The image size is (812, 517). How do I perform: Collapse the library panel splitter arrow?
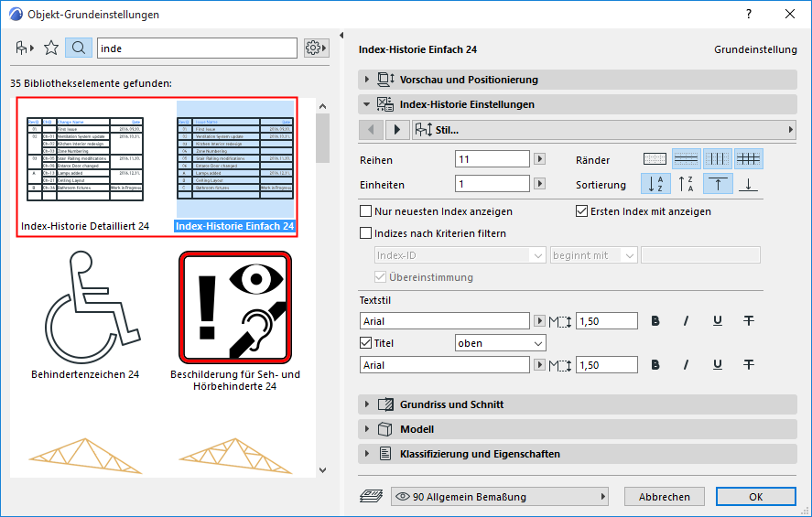pyautogui.click(x=341, y=35)
